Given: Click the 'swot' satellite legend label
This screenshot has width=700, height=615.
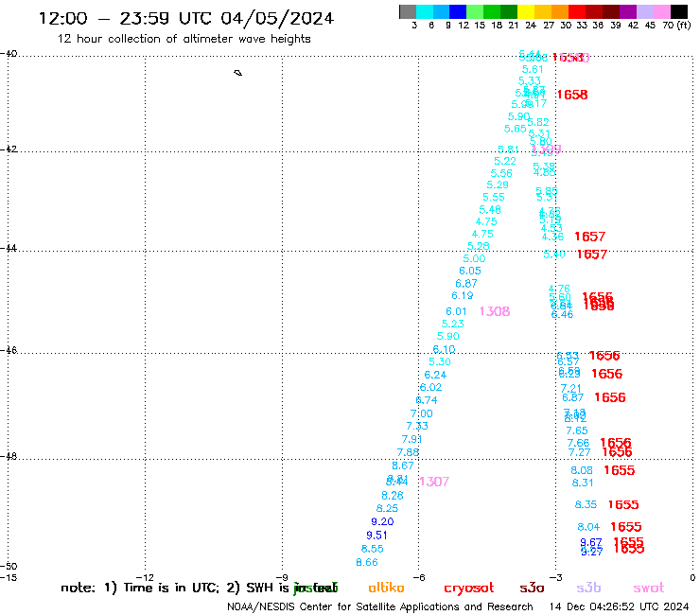Looking at the screenshot, I should click(649, 589).
